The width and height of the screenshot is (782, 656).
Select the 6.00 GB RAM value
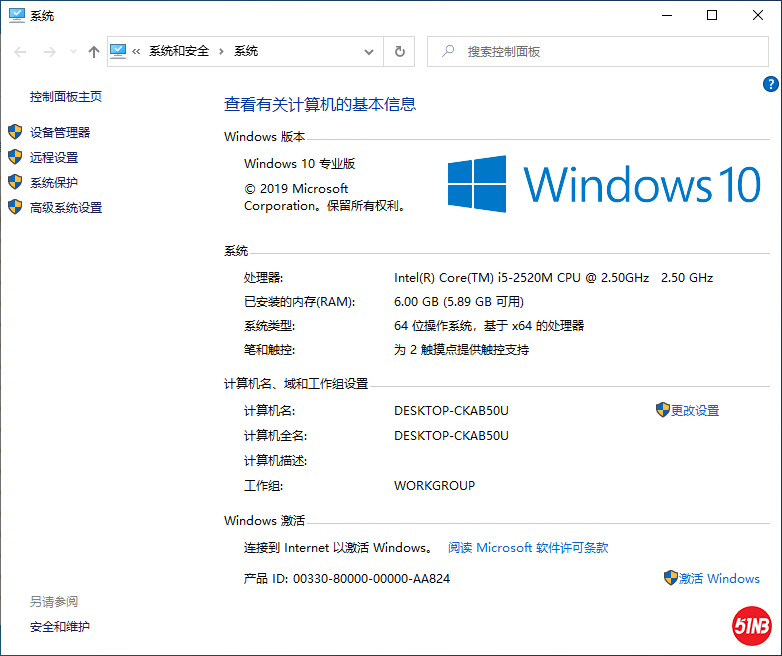click(459, 302)
